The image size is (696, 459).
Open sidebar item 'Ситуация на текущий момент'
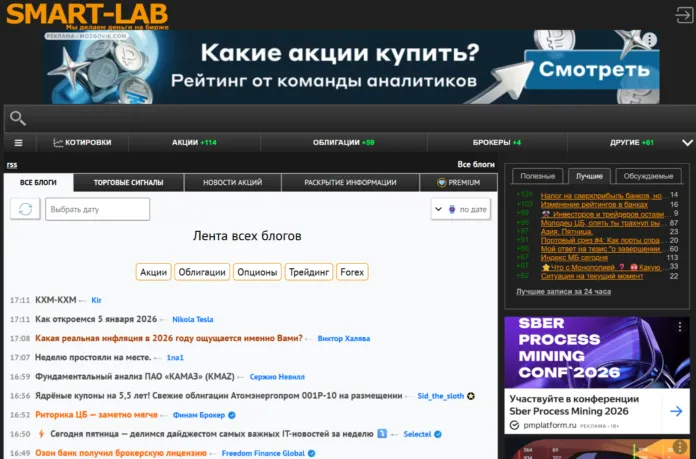(x=592, y=276)
